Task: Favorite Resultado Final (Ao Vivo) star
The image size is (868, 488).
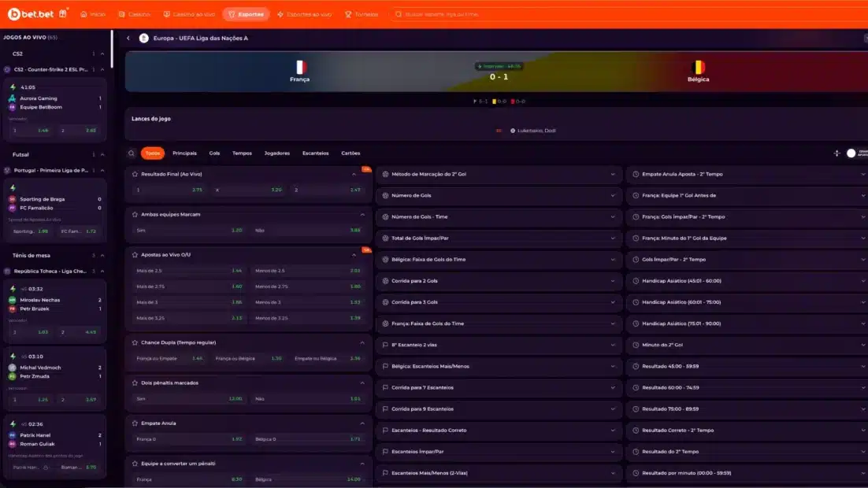Action: [x=135, y=174]
